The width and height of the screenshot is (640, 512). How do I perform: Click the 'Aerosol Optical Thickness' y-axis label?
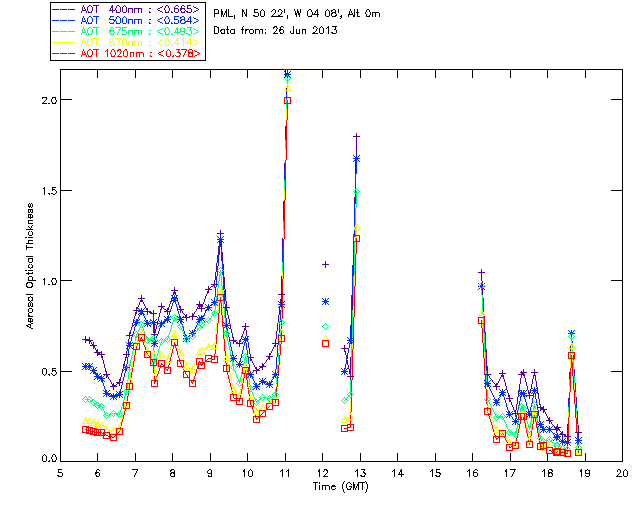(x=30, y=266)
